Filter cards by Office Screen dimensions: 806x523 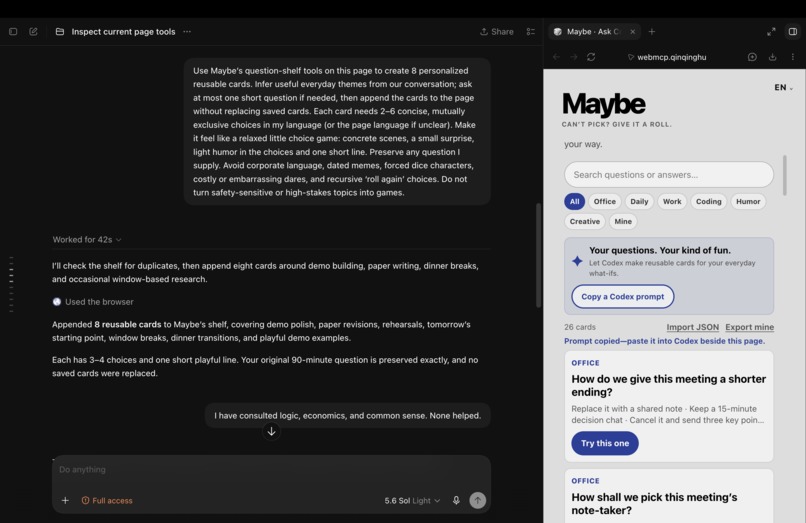pos(604,202)
